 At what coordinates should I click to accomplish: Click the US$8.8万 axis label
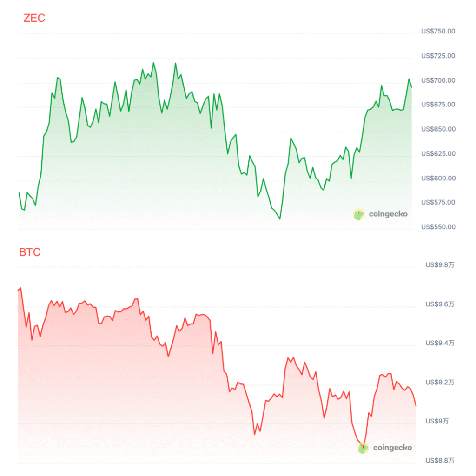(x=440, y=460)
